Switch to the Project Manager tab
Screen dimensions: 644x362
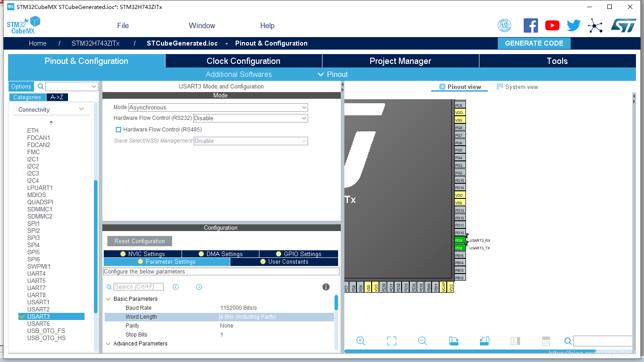point(401,61)
